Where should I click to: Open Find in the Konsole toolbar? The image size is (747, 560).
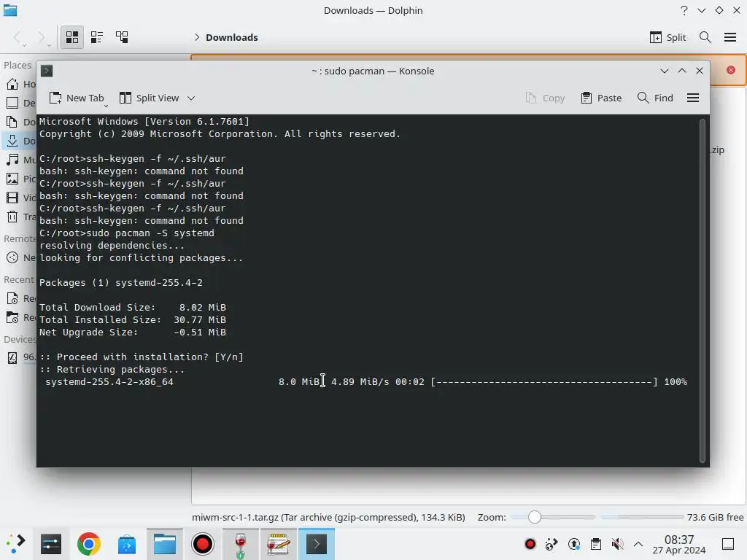click(x=655, y=98)
